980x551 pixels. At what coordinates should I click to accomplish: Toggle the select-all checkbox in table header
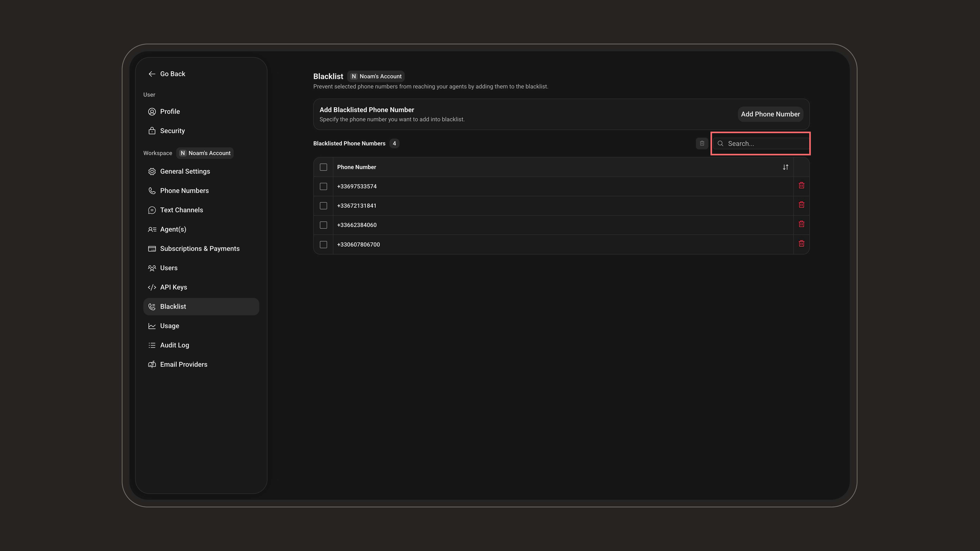coord(323,167)
